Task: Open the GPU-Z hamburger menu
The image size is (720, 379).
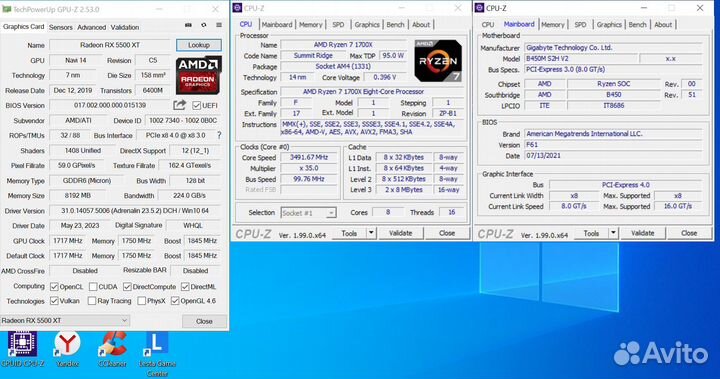Action: tap(219, 25)
